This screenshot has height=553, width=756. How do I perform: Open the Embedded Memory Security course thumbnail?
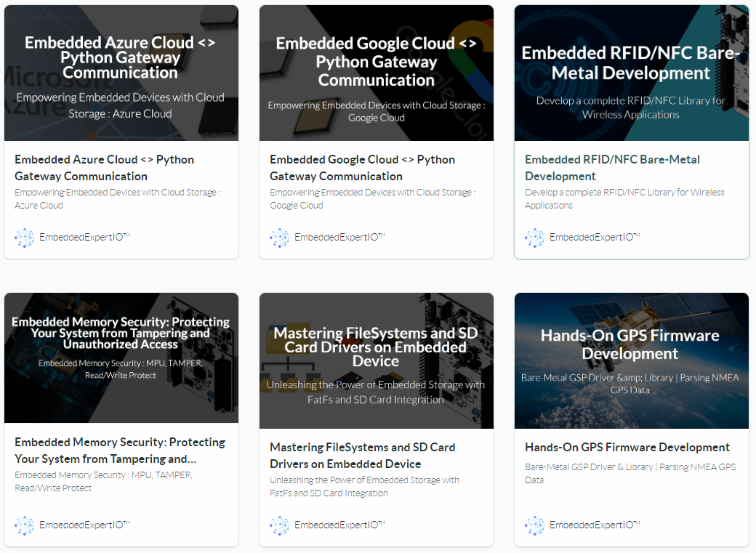click(121, 358)
